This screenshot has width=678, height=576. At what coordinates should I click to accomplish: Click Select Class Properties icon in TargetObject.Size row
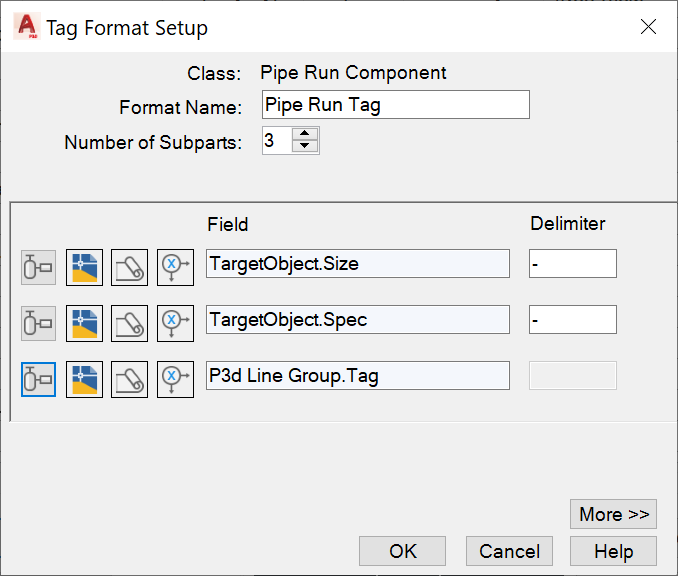tap(38, 267)
